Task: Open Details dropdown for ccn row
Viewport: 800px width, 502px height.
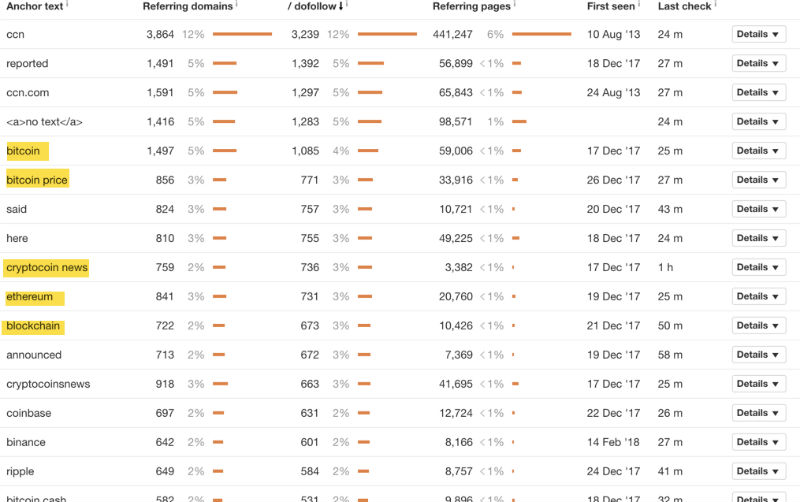Action: point(757,34)
